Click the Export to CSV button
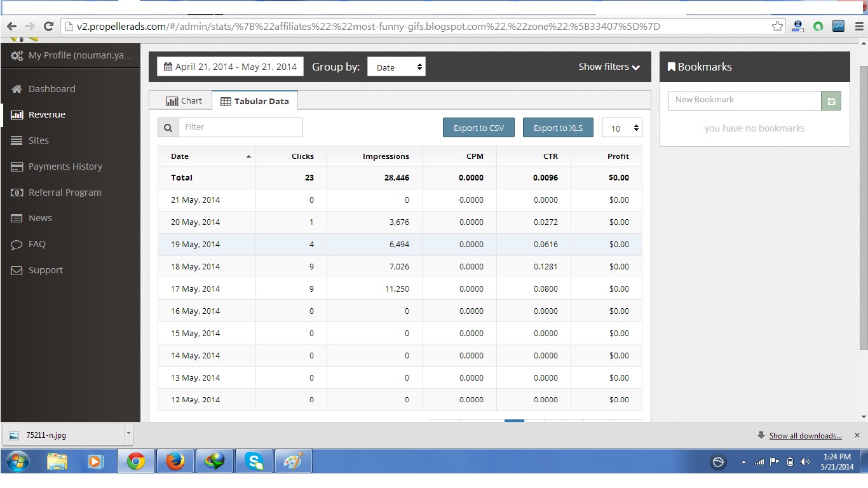The image size is (868, 488). 478,128
